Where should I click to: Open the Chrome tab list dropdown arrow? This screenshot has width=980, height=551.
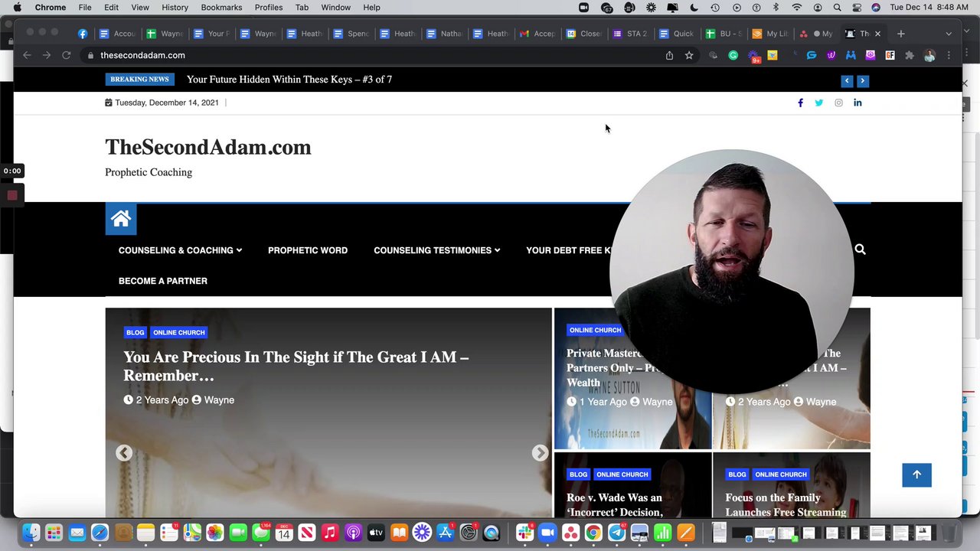949,34
